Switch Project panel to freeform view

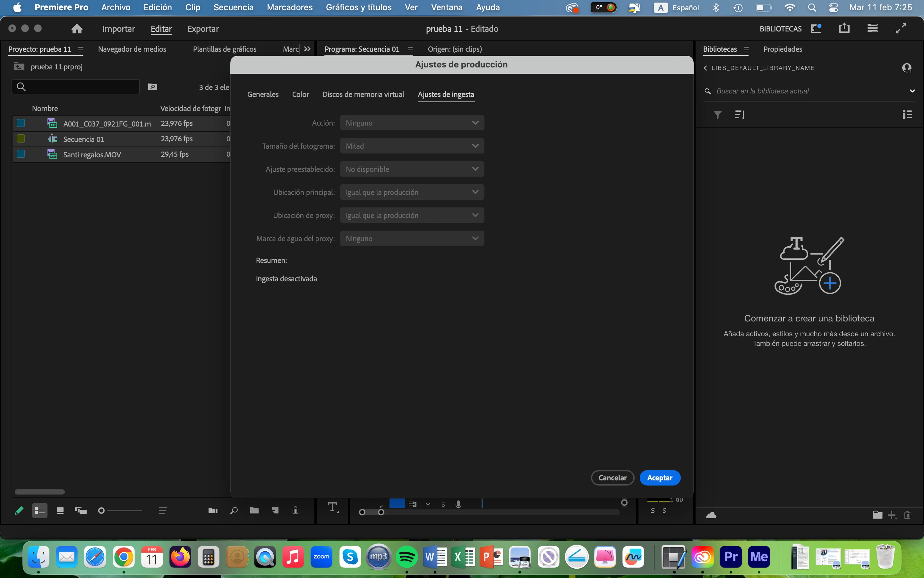pyautogui.click(x=81, y=510)
